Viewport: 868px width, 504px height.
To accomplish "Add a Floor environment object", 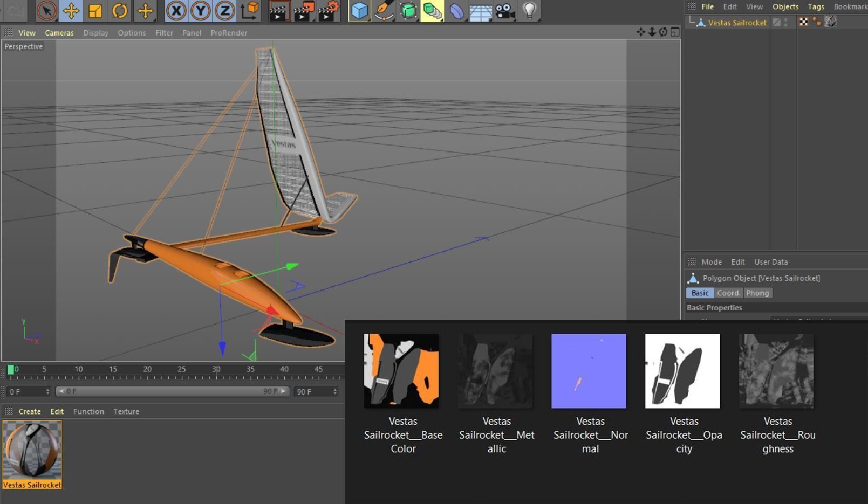I will tap(481, 11).
